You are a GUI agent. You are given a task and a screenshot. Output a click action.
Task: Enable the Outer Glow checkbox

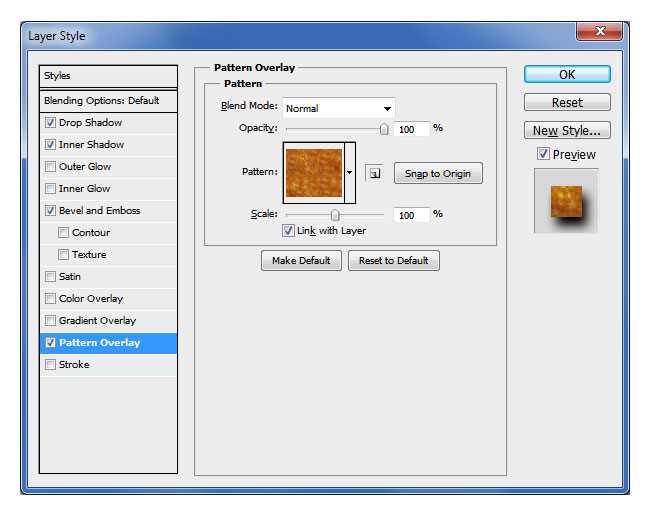pyautogui.click(x=51, y=167)
